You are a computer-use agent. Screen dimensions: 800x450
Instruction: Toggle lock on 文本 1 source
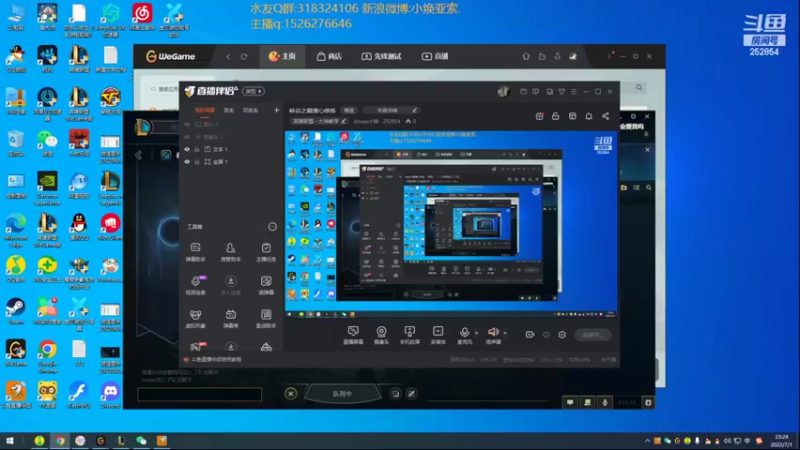tap(197, 149)
